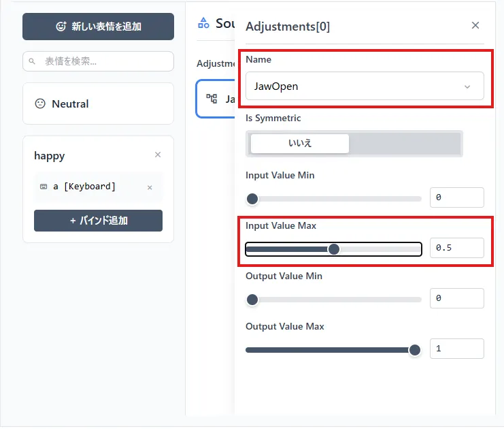Image resolution: width=504 pixels, height=429 pixels.
Task: Select the Neutral expression card
Action: [98, 104]
